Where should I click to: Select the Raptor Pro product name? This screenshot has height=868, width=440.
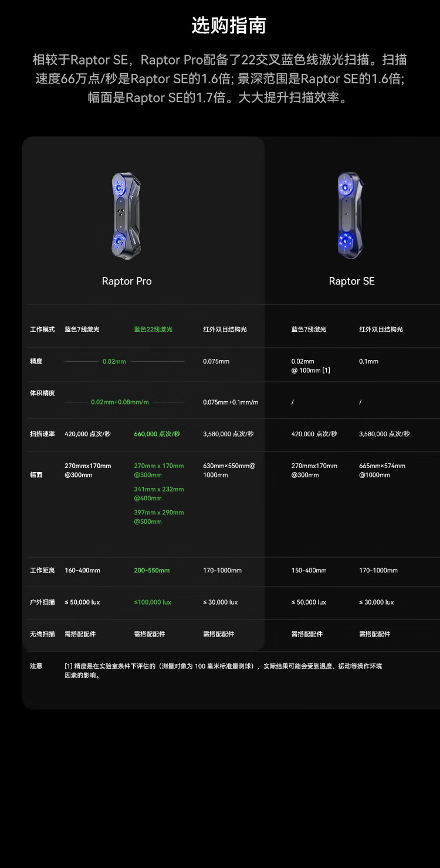coord(127,282)
